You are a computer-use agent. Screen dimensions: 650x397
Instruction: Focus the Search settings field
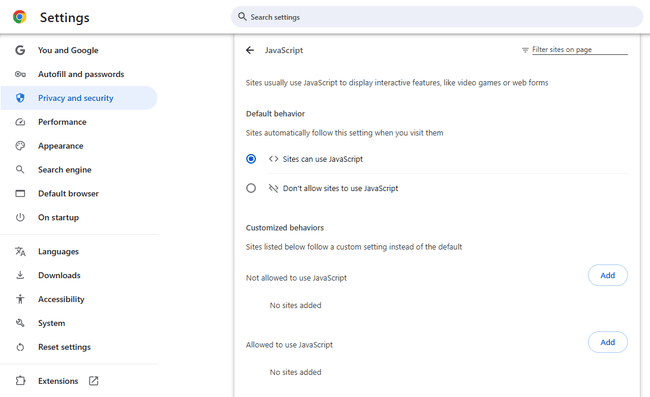(x=437, y=17)
